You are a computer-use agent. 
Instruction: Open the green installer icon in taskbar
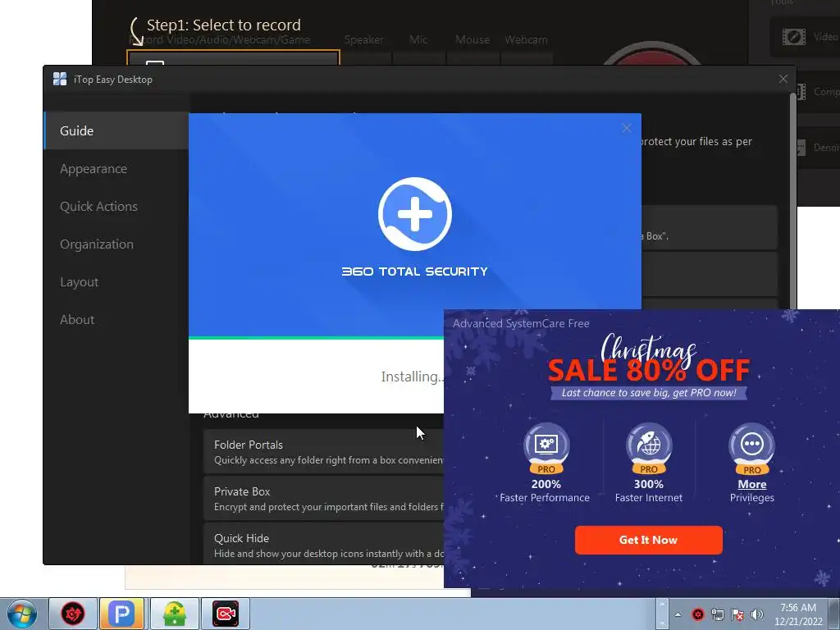click(x=175, y=614)
